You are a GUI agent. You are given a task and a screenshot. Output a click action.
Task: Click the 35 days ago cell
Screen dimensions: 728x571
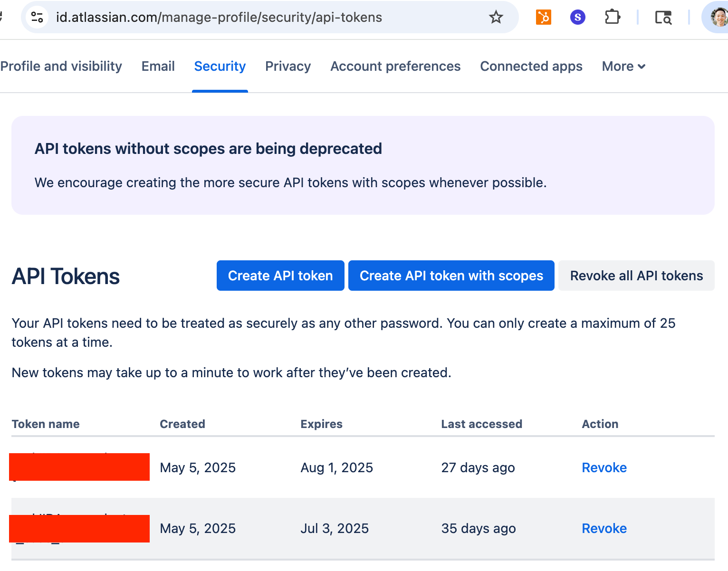479,529
